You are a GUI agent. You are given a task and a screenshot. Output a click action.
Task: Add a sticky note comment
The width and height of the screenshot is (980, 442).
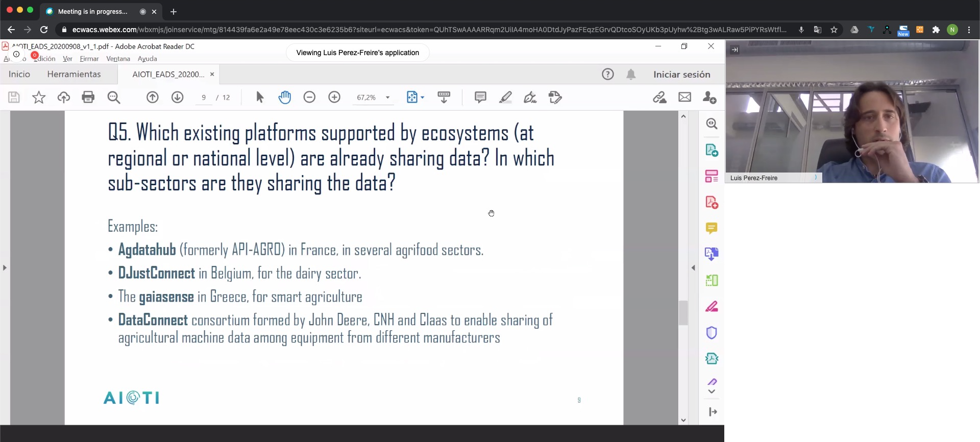click(x=480, y=97)
